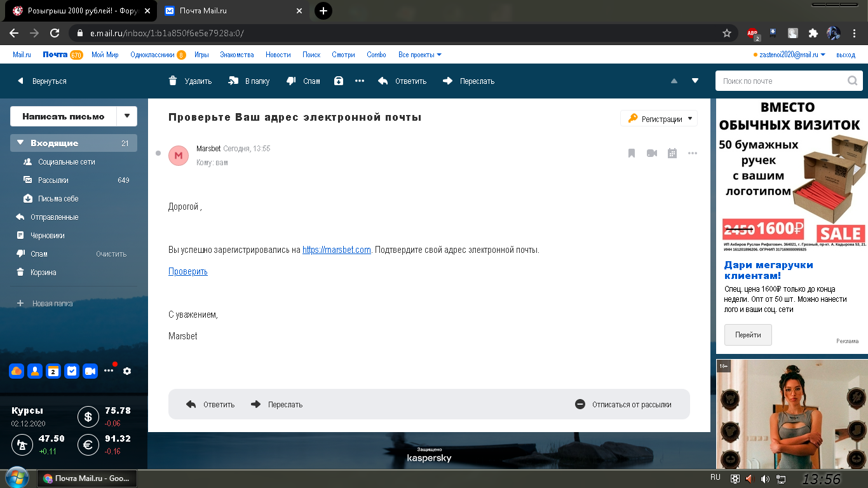Open the Регистрации category dropdown

pos(659,118)
